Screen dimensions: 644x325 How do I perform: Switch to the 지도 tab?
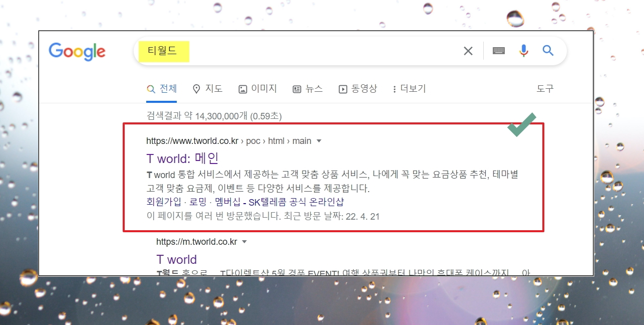coord(207,89)
